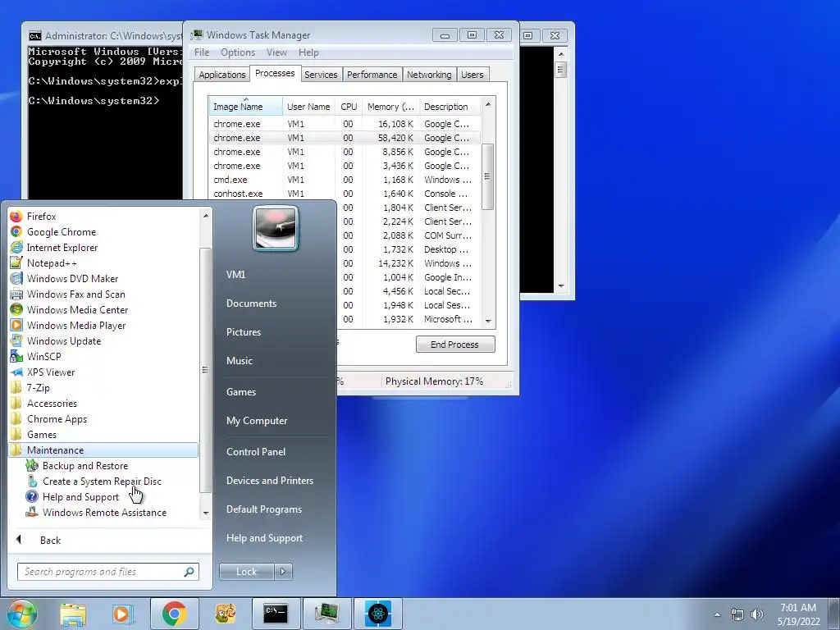Open Default Programs link
This screenshot has height=630, width=840.
263,509
